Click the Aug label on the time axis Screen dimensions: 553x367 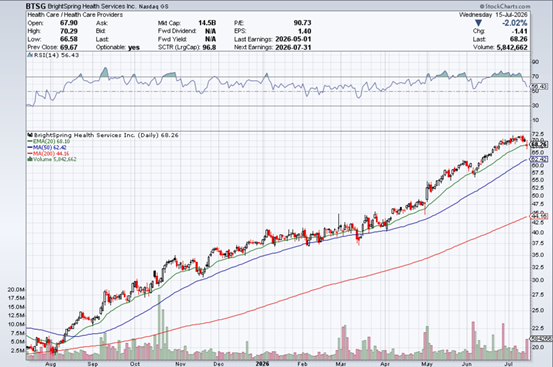click(x=50, y=363)
